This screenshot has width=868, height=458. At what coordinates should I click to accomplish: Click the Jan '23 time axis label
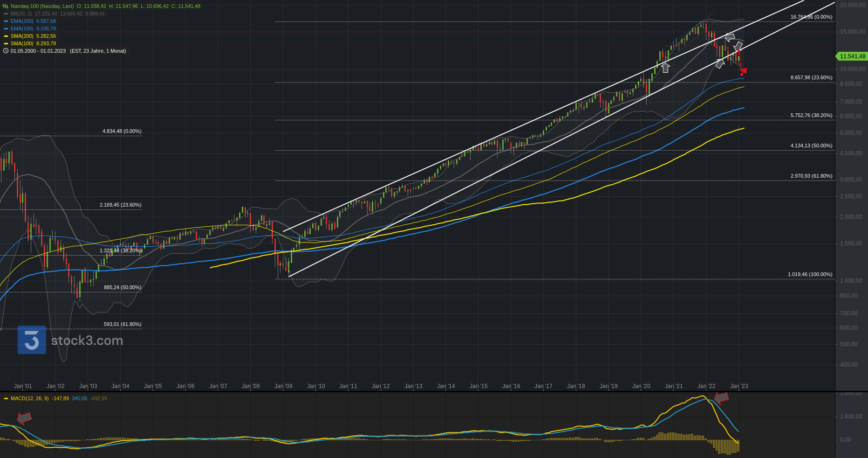click(x=739, y=386)
